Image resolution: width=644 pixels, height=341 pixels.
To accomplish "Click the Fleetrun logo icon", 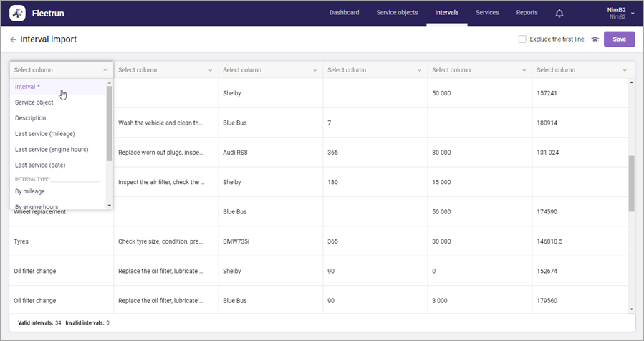I will 18,13.
